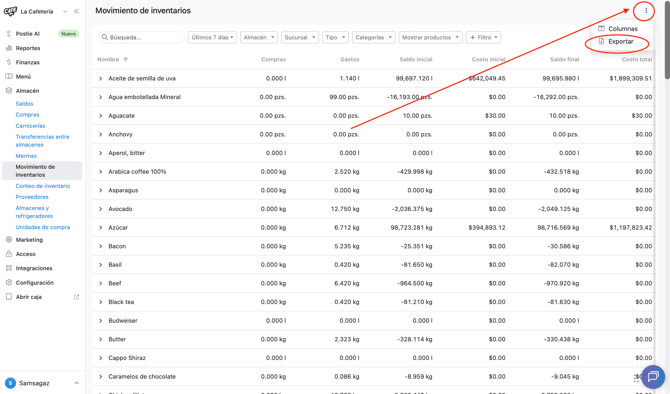Expand the Anchovy row

pos(100,135)
